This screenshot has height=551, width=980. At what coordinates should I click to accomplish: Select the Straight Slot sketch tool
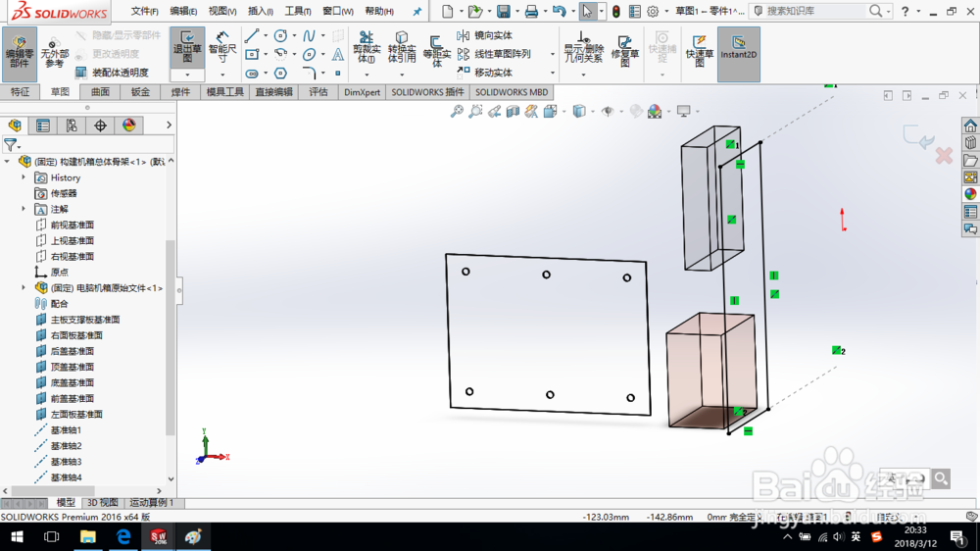(x=251, y=74)
